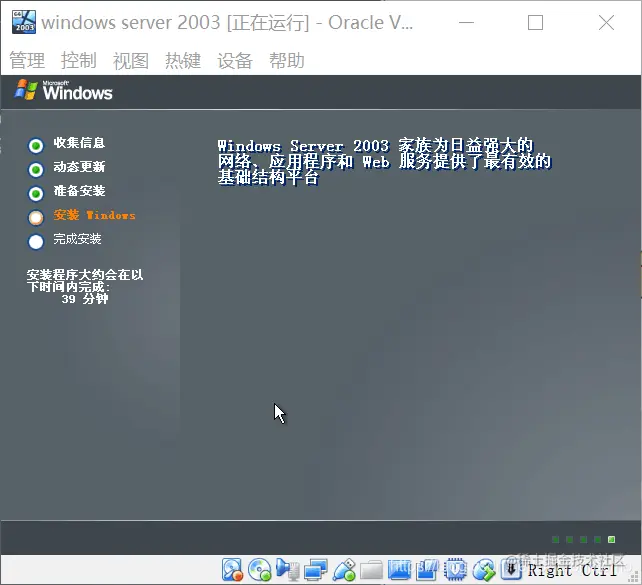Click the orange 安装 Windows step label
642x585 pixels.
pyautogui.click(x=94, y=215)
